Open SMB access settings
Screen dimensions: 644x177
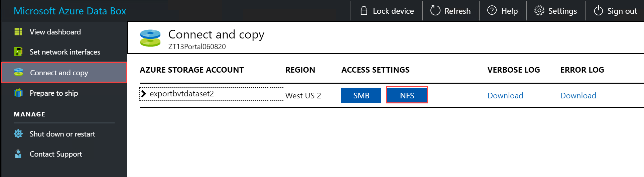tap(361, 95)
